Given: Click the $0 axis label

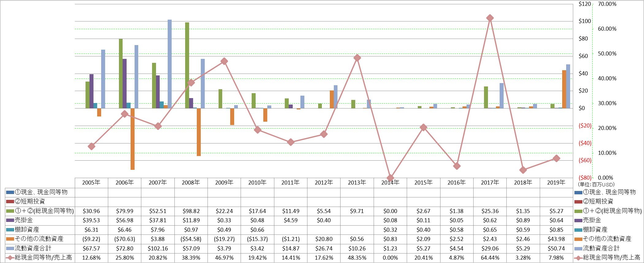Looking at the screenshot, I should (x=581, y=108).
